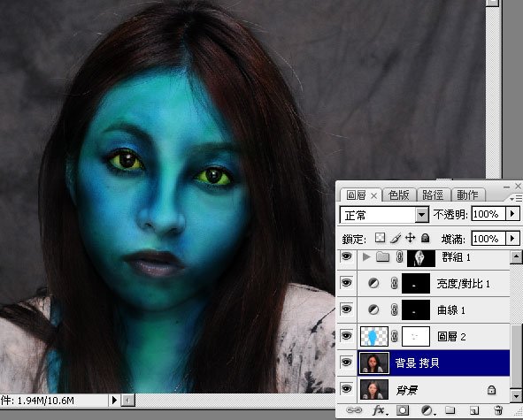Image resolution: width=523 pixels, height=420 pixels.
Task: Lock all padlock icon next to 鎖定
Action: tap(425, 238)
